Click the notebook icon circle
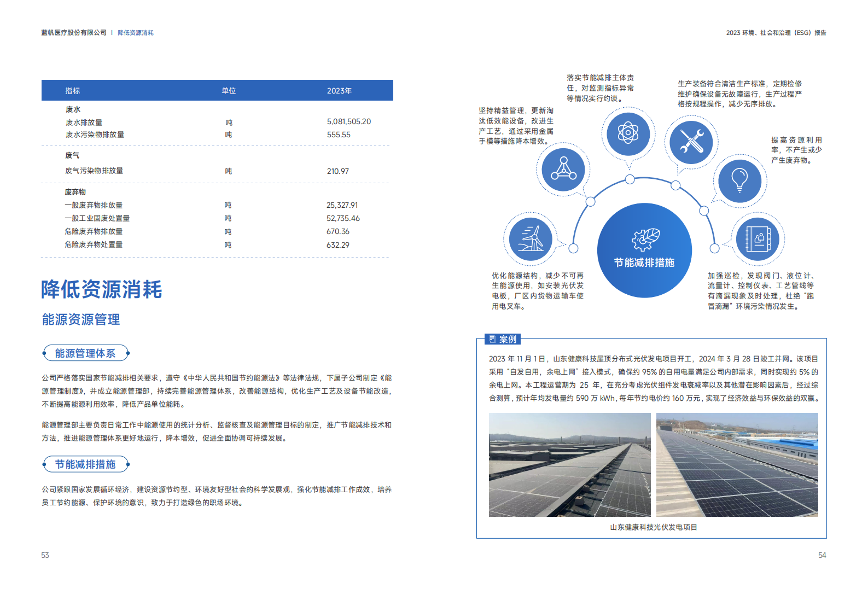868x589 pixels. (758, 239)
